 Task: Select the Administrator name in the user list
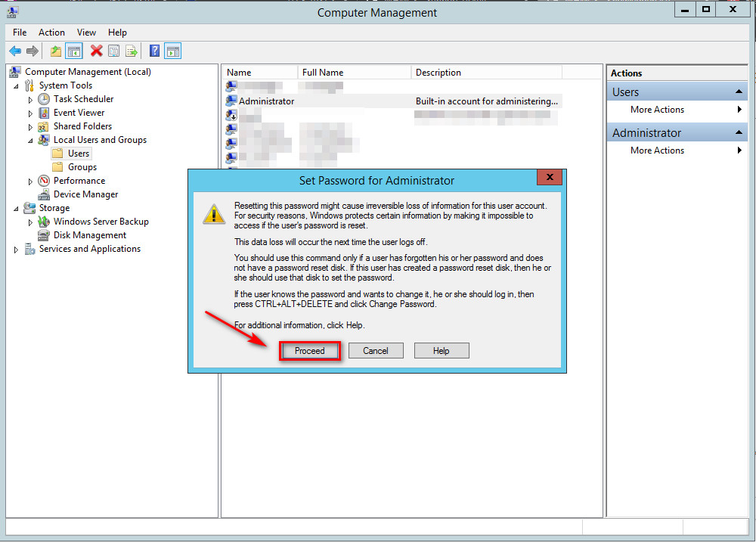[x=266, y=101]
